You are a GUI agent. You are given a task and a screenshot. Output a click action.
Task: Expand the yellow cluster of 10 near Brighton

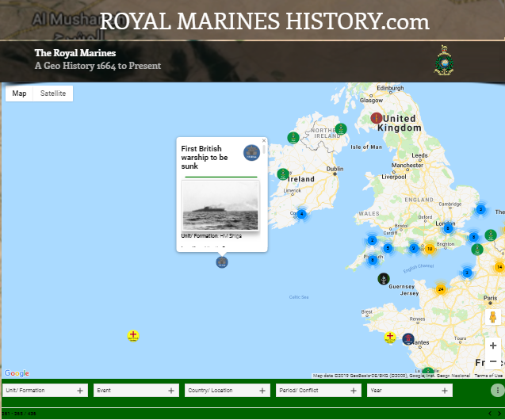coord(430,249)
